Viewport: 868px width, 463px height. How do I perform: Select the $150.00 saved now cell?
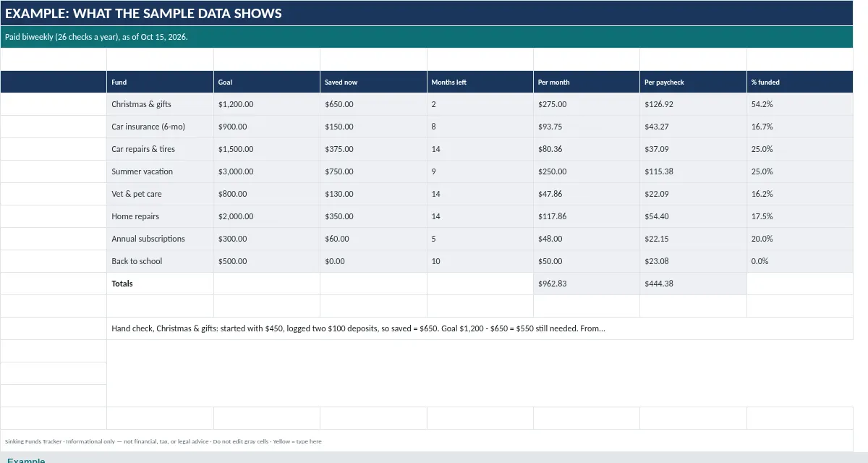(373, 127)
